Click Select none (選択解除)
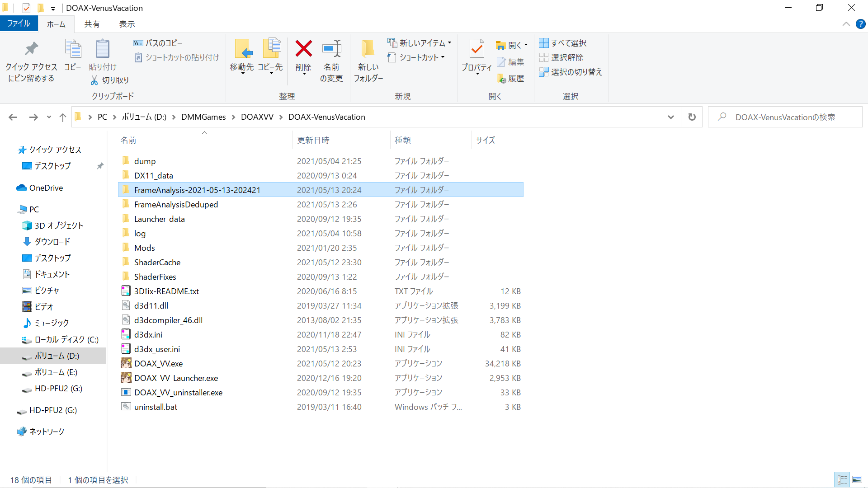 coord(561,57)
